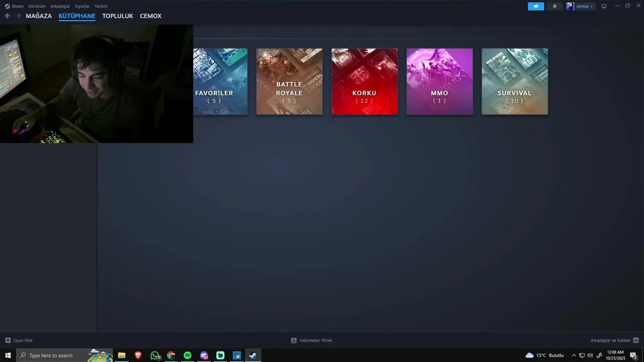Go forward with the right arrow

pos(19,16)
